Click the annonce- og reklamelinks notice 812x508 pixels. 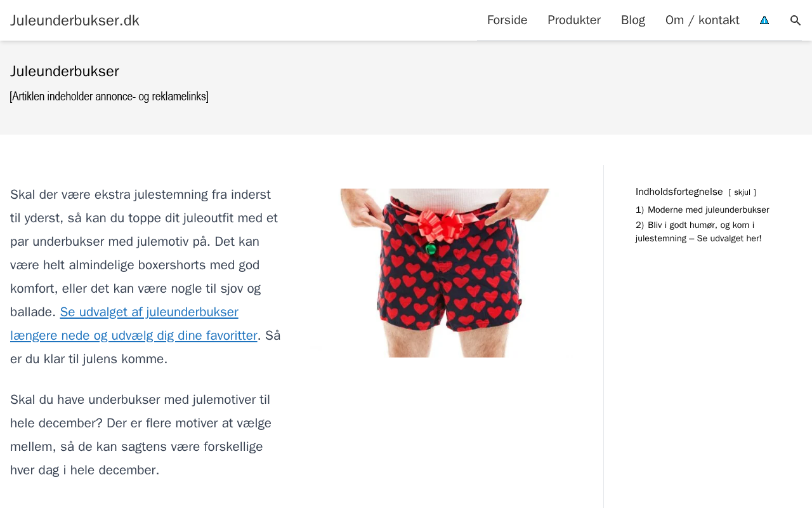(x=109, y=97)
